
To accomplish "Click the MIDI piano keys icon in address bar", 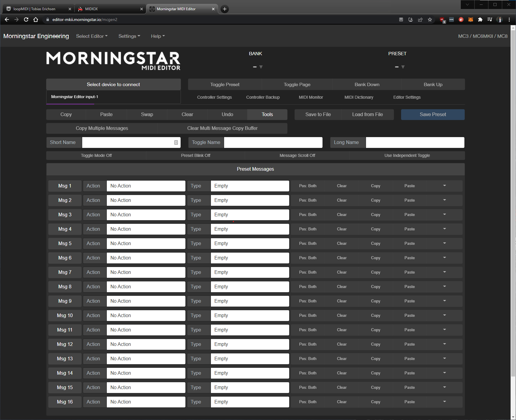I will pyautogui.click(x=401, y=19).
